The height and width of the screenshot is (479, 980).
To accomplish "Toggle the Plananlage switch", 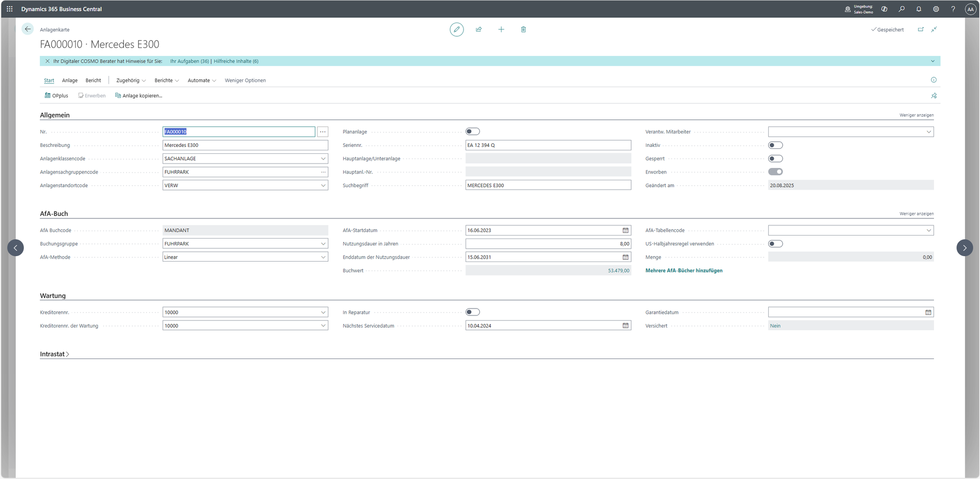I will (472, 132).
